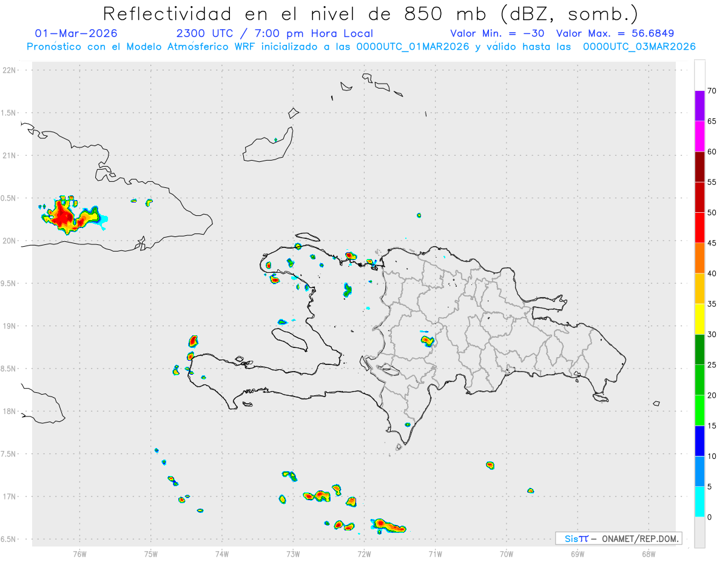Click the colorbar label '70'
This screenshot has width=728, height=562.
[712, 90]
